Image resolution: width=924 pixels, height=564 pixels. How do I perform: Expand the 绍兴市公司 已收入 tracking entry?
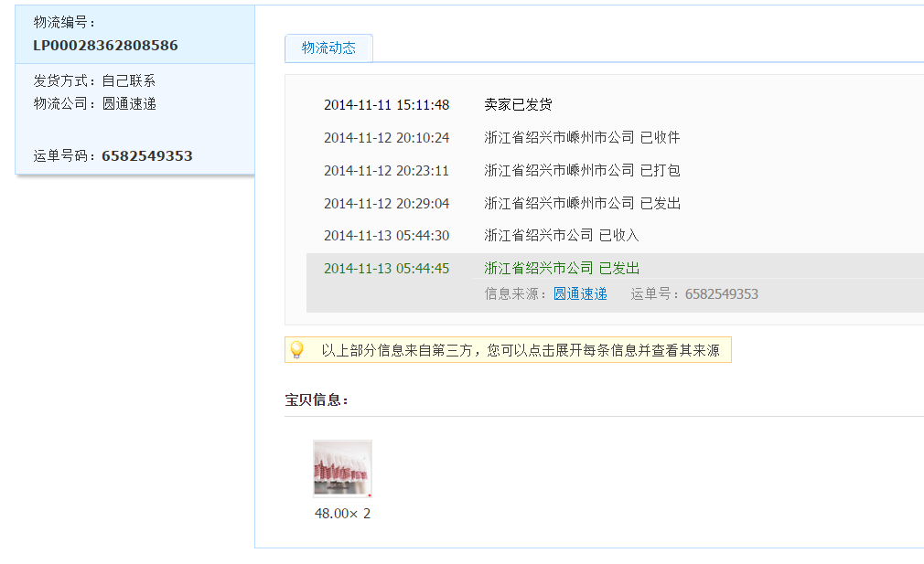[562, 236]
